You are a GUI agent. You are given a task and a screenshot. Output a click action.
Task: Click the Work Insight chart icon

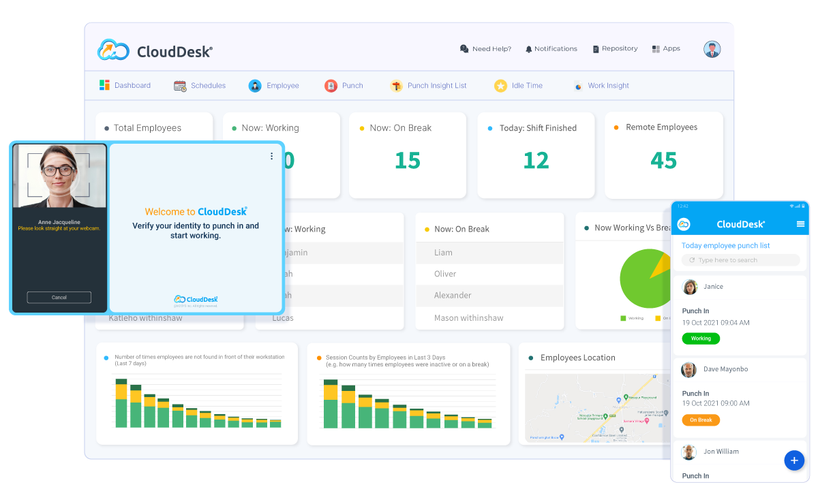[578, 86]
